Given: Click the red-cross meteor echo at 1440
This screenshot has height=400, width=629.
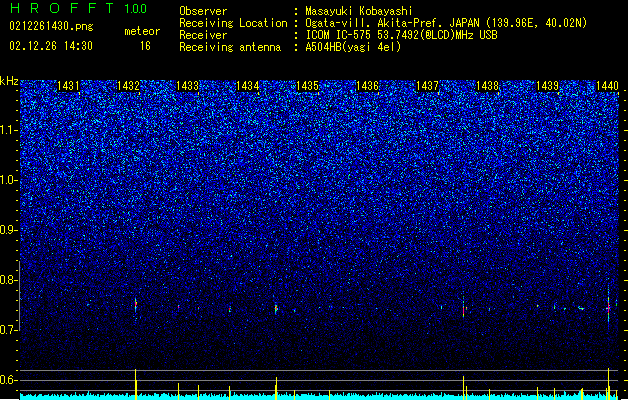Looking at the screenshot, I should [609, 308].
